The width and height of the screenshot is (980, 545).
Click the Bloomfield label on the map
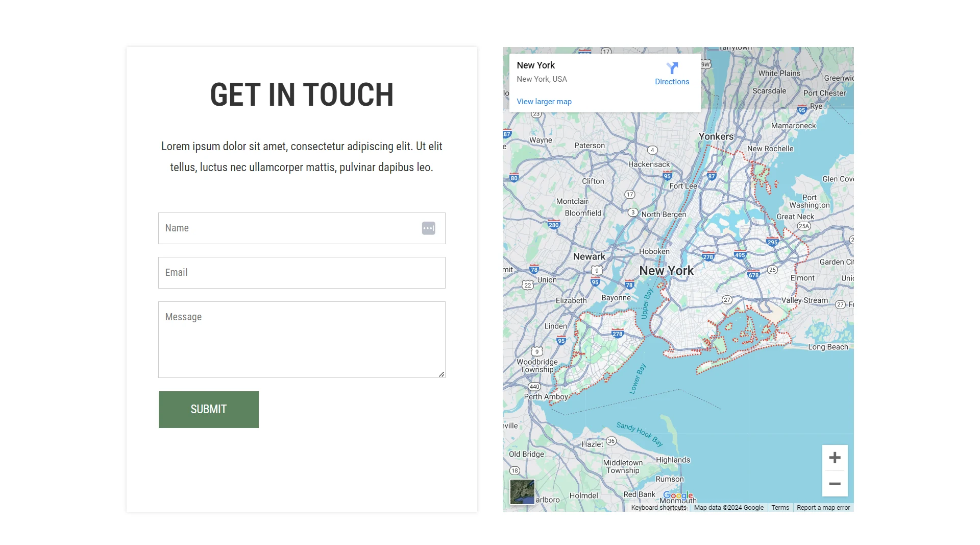tap(583, 213)
